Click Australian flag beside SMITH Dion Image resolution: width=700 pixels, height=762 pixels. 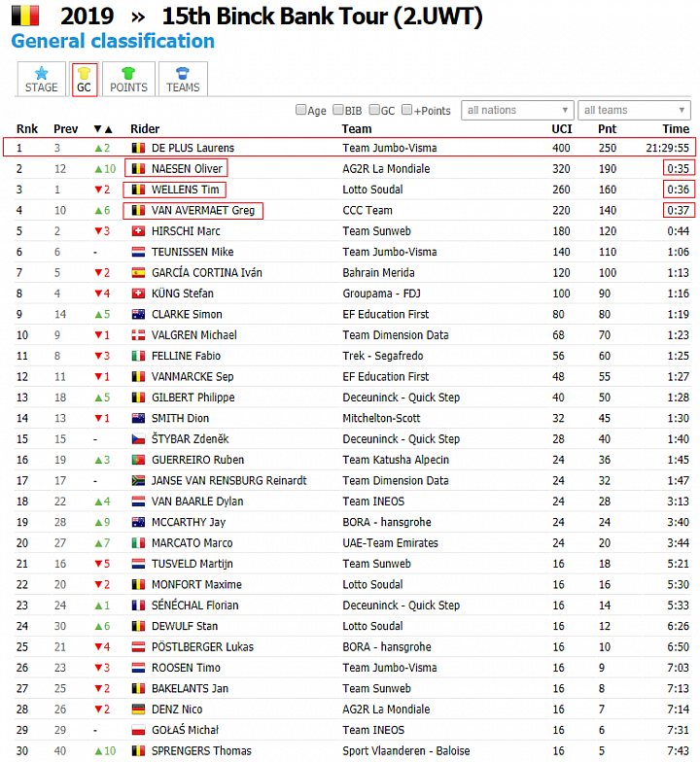click(138, 418)
